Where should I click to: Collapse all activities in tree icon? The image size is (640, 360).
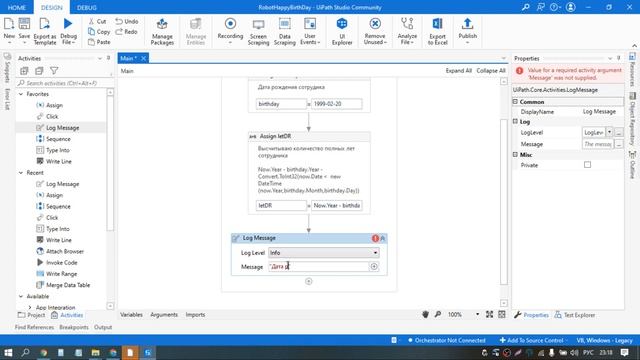pyautogui.click(x=39, y=71)
